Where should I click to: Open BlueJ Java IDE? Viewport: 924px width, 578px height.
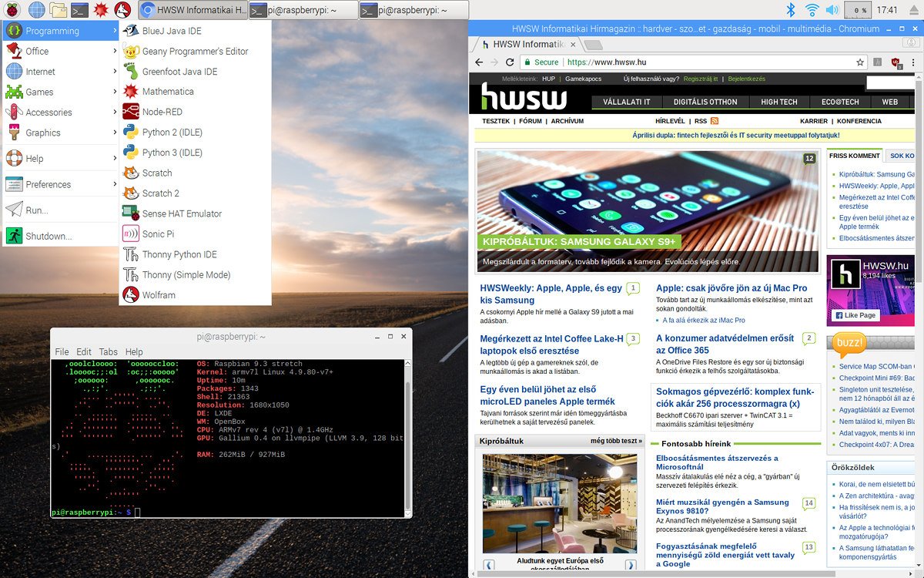[x=195, y=31]
